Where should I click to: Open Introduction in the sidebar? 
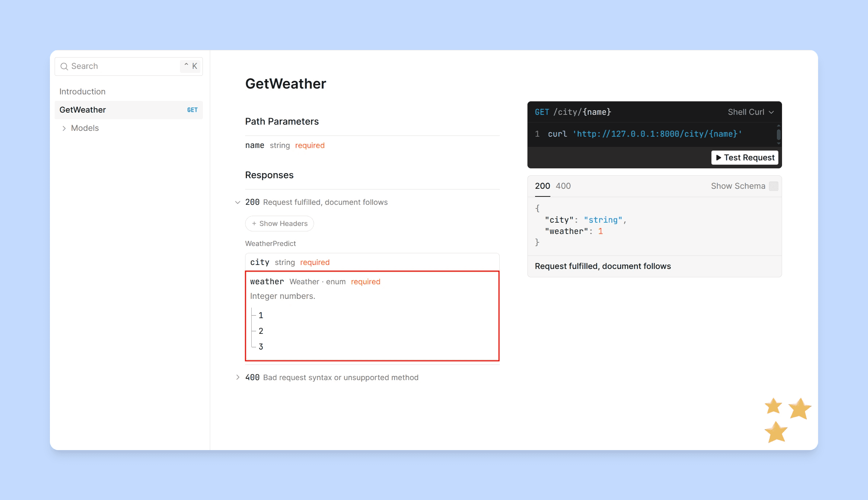click(x=82, y=91)
